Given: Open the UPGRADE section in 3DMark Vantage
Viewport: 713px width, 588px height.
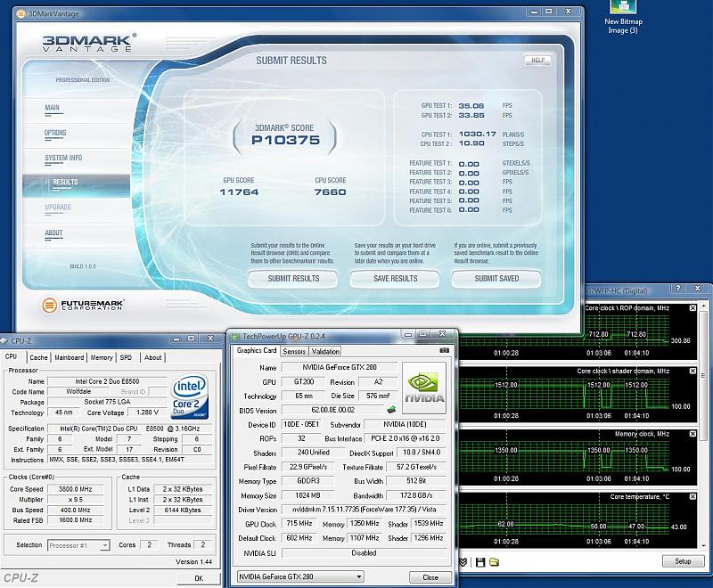Looking at the screenshot, I should (x=58, y=208).
